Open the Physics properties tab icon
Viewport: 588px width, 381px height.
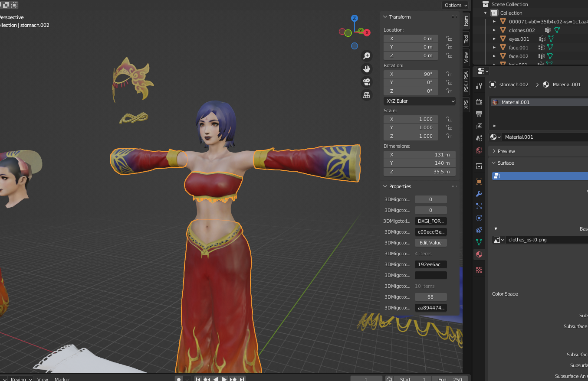479,218
